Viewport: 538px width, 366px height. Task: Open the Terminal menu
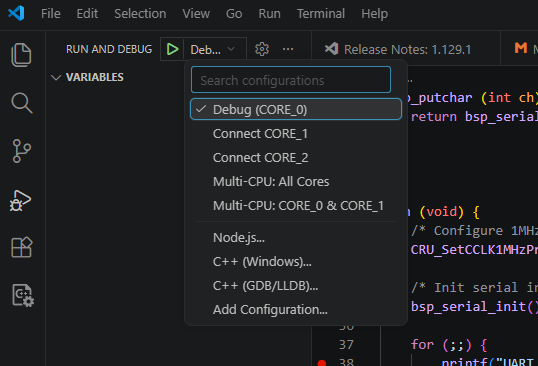[x=321, y=14]
